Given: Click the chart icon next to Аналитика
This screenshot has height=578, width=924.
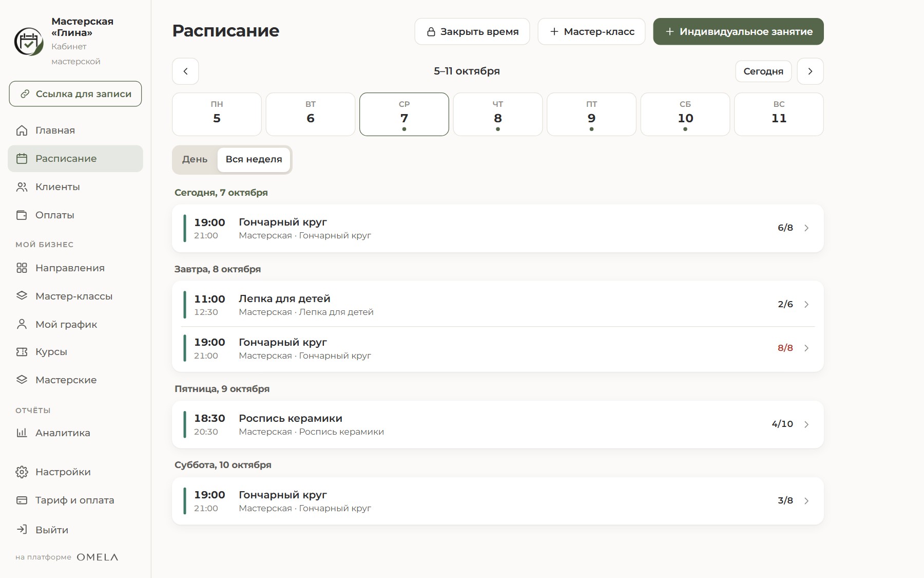Looking at the screenshot, I should coord(22,433).
